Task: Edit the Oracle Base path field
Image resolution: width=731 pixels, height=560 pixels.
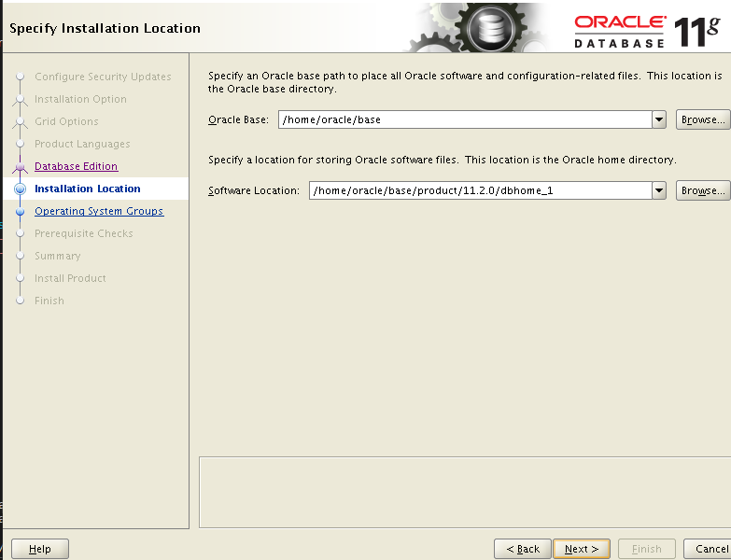Action: pyautogui.click(x=465, y=119)
